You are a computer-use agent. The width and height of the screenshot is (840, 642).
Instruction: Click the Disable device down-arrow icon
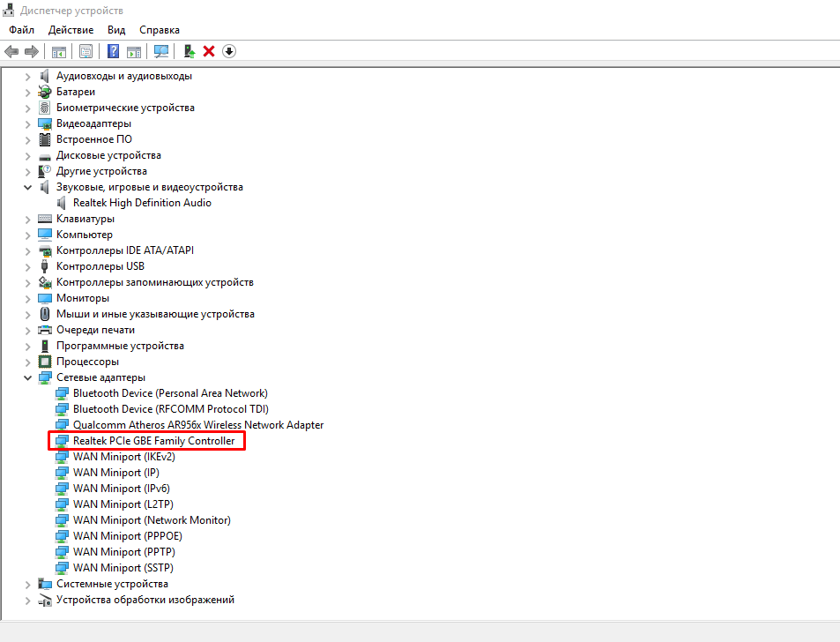(x=229, y=51)
